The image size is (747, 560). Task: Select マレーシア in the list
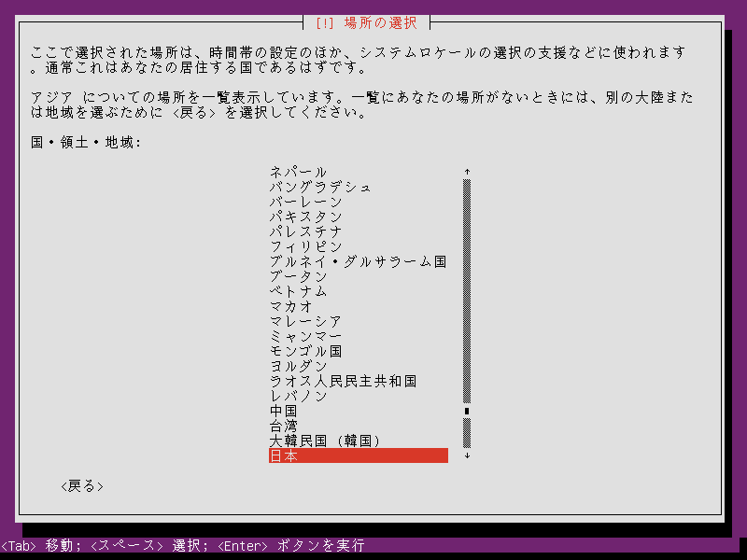(x=359, y=321)
